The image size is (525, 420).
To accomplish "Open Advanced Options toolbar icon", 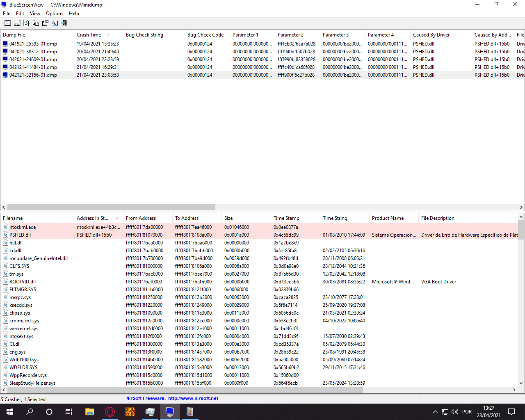I will (x=8, y=23).
